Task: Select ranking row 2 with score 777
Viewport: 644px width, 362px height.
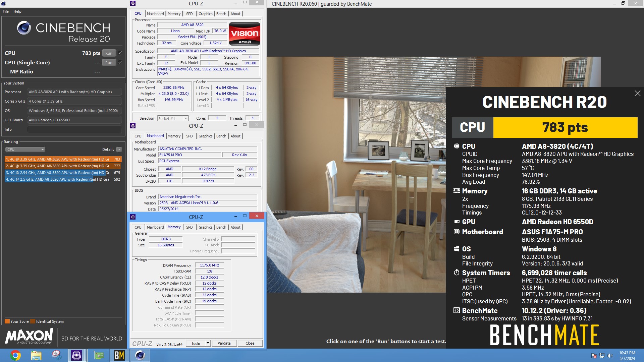Action: [x=63, y=166]
